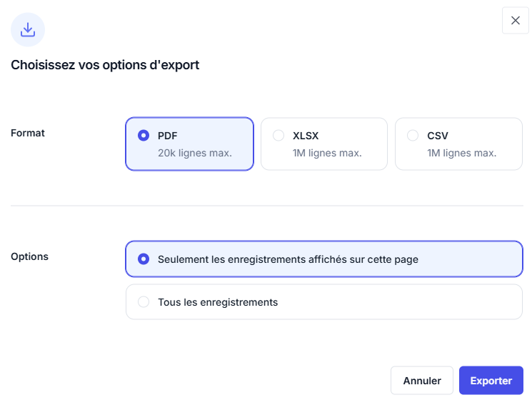Click the "Format" section label
The width and height of the screenshot is (532, 405).
pos(28,133)
